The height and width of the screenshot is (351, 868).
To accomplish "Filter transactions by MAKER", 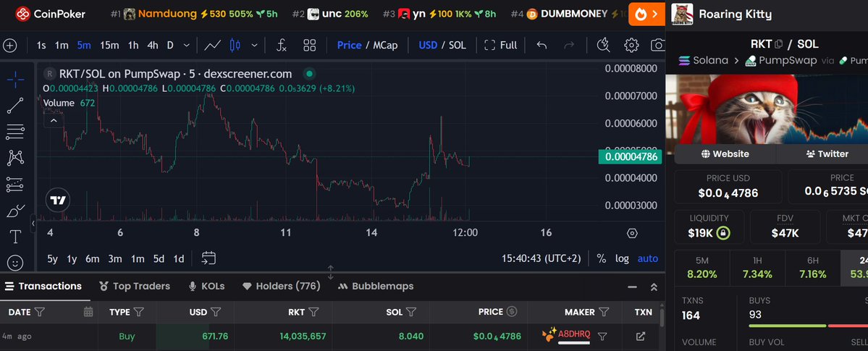I will click(x=604, y=312).
